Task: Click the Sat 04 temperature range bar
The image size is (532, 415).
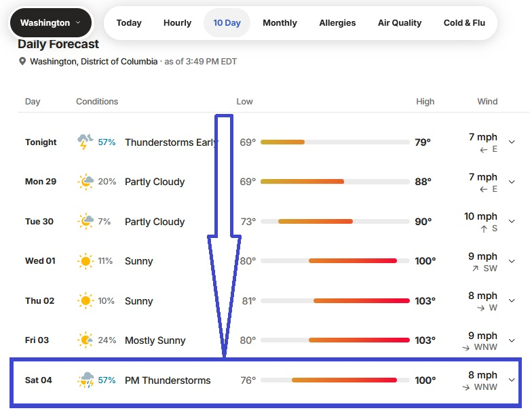Action: [x=335, y=380]
